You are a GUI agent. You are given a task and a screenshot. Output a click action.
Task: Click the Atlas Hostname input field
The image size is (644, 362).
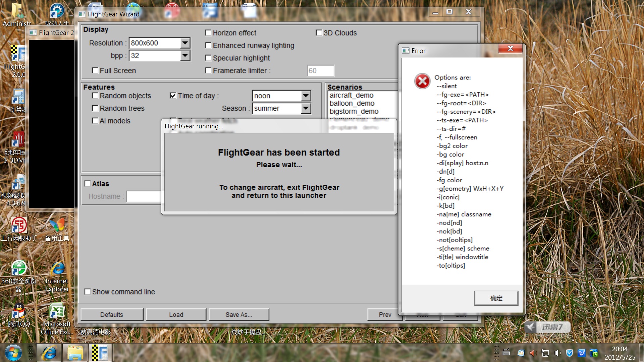(x=144, y=196)
